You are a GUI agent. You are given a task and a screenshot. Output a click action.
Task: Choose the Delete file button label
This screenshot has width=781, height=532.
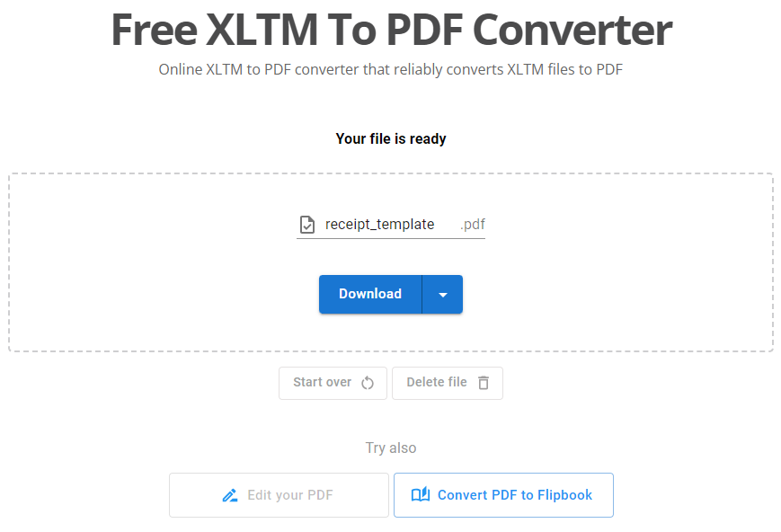coord(437,382)
